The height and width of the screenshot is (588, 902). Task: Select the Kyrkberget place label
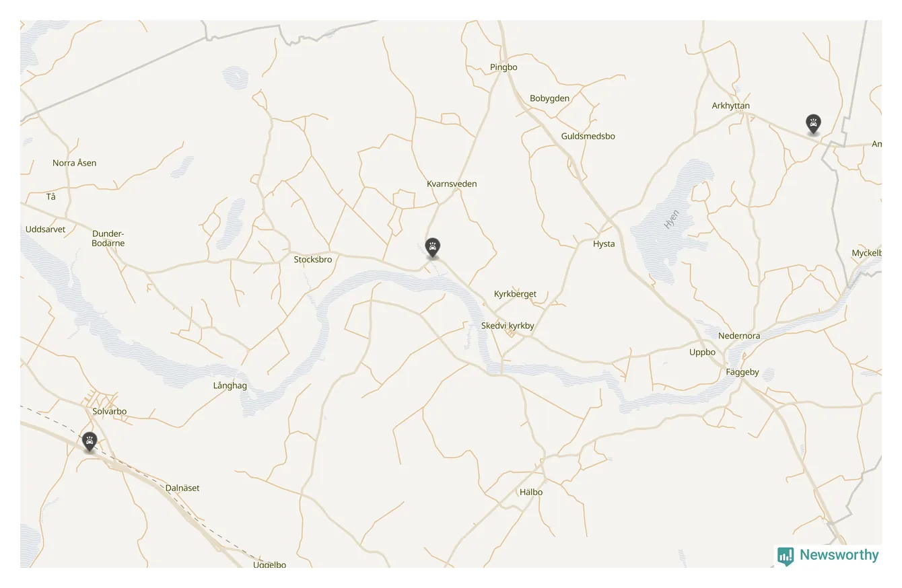(516, 294)
